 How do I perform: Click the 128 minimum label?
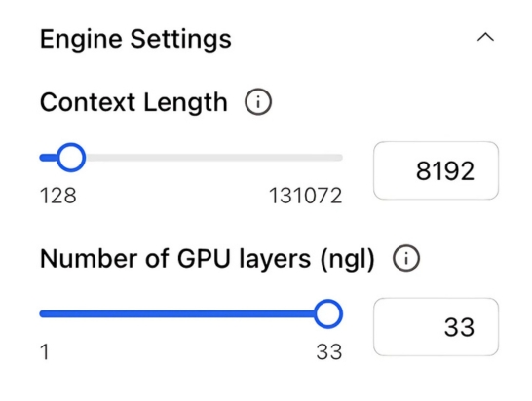coord(58,196)
